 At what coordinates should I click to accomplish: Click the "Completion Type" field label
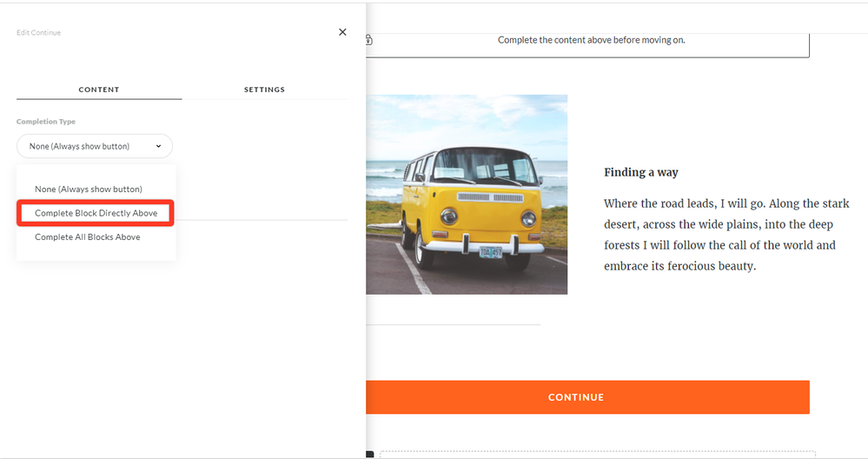46,122
